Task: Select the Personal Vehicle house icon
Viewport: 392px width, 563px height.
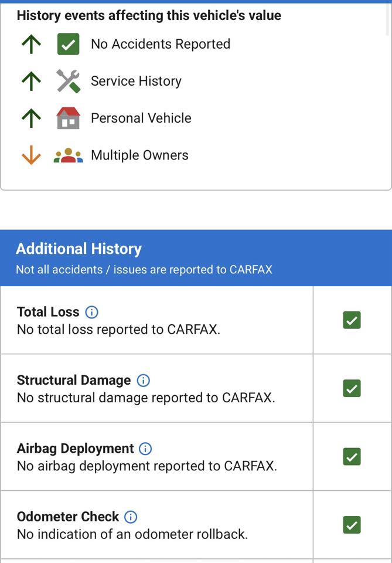Action: pos(68,118)
